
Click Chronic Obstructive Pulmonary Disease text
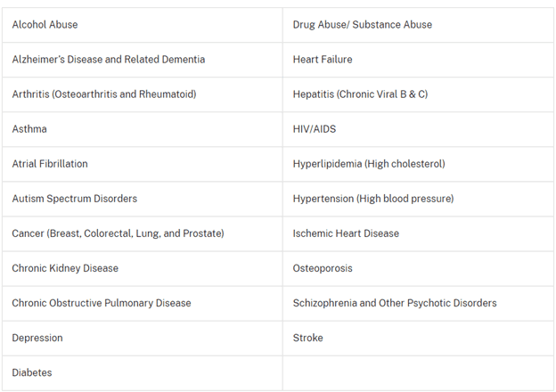click(x=101, y=303)
